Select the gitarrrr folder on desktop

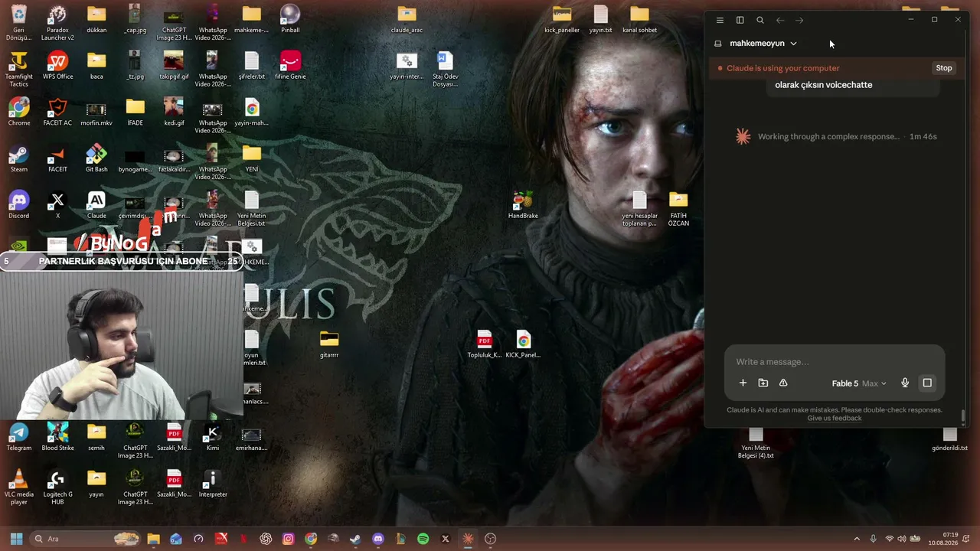click(329, 344)
